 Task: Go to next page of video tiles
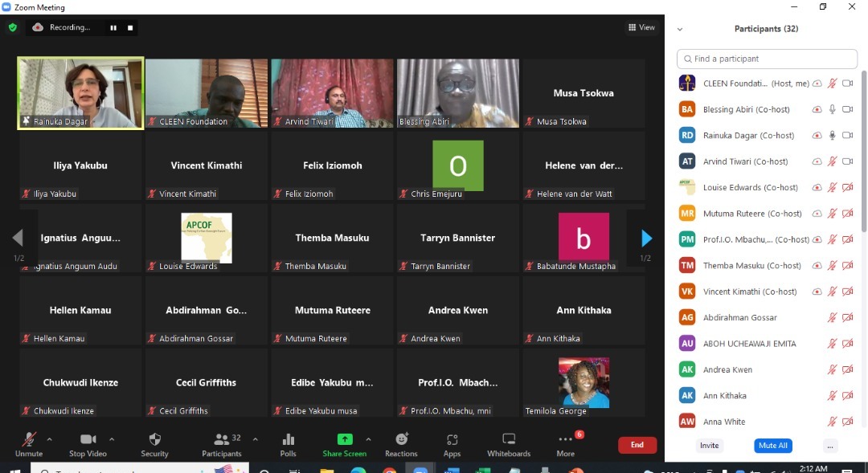tap(646, 239)
